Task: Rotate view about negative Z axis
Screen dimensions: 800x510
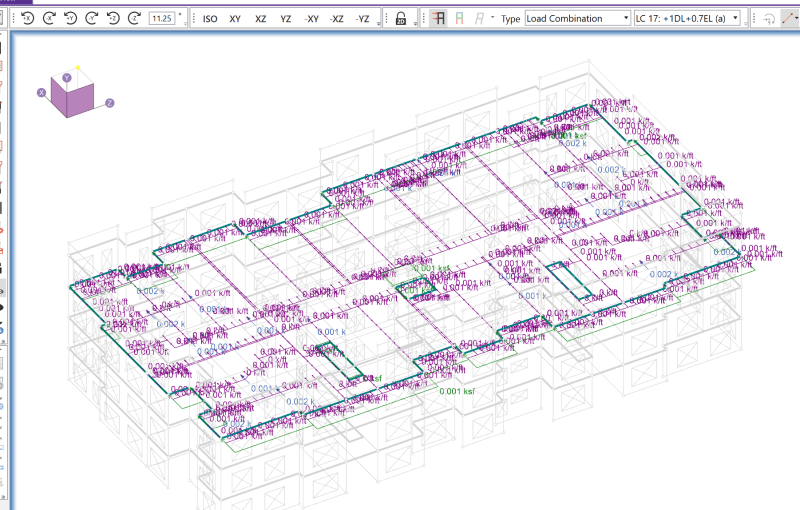Action: 135,18
